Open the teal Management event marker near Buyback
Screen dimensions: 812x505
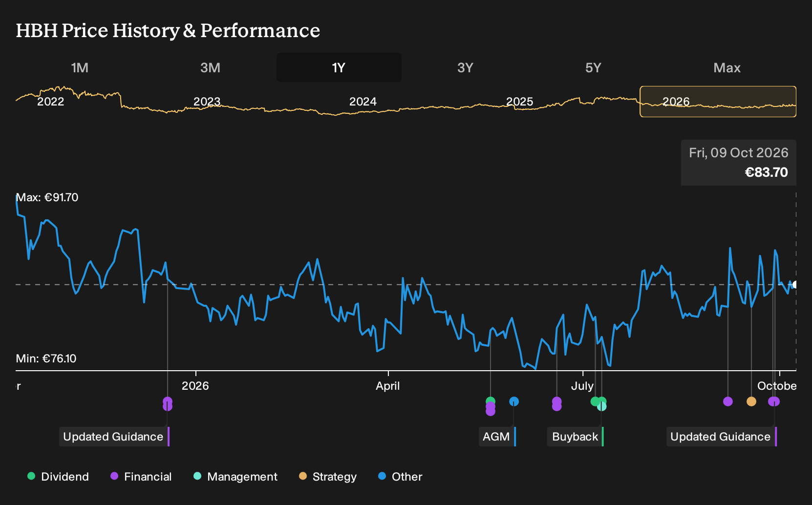tap(602, 406)
